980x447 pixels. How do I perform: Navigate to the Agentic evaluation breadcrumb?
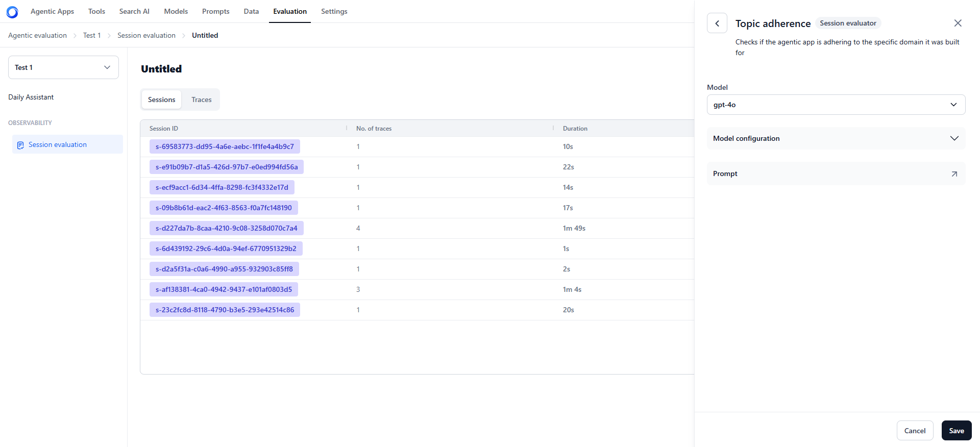click(37, 35)
